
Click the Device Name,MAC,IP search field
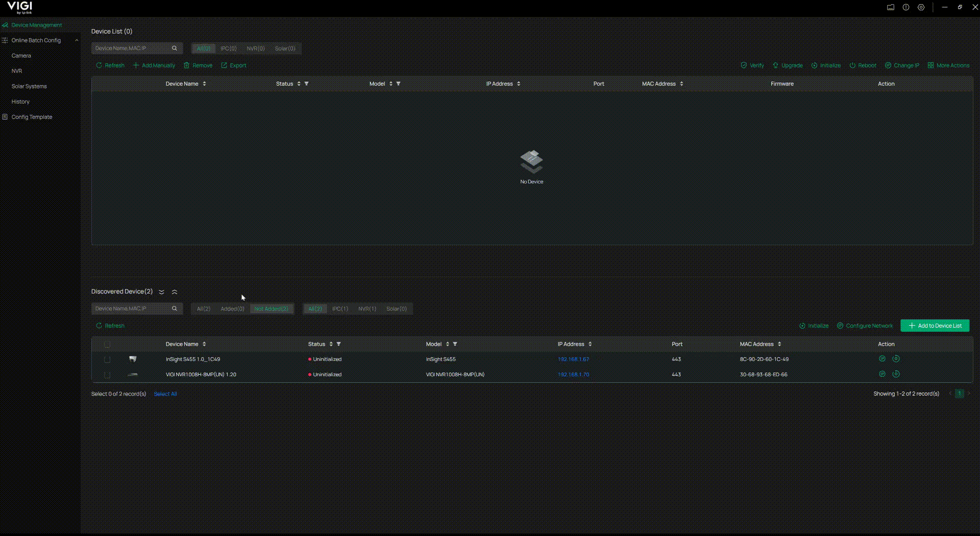[x=133, y=48]
